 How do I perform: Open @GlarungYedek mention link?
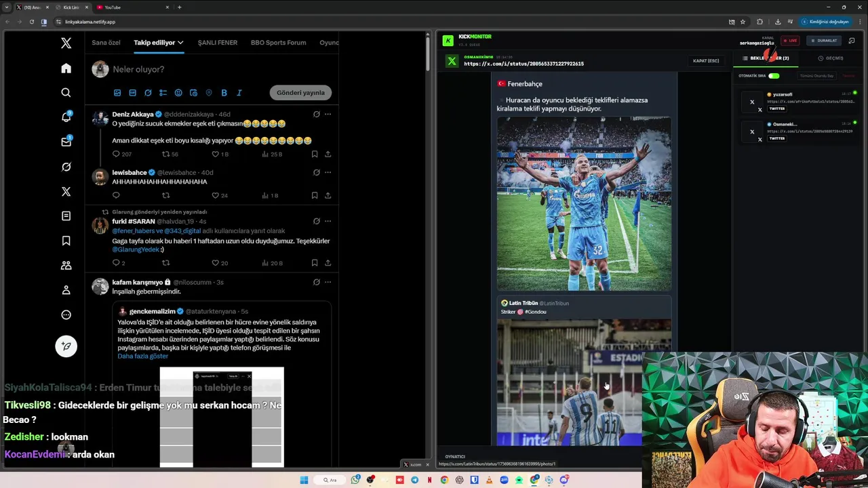point(136,249)
